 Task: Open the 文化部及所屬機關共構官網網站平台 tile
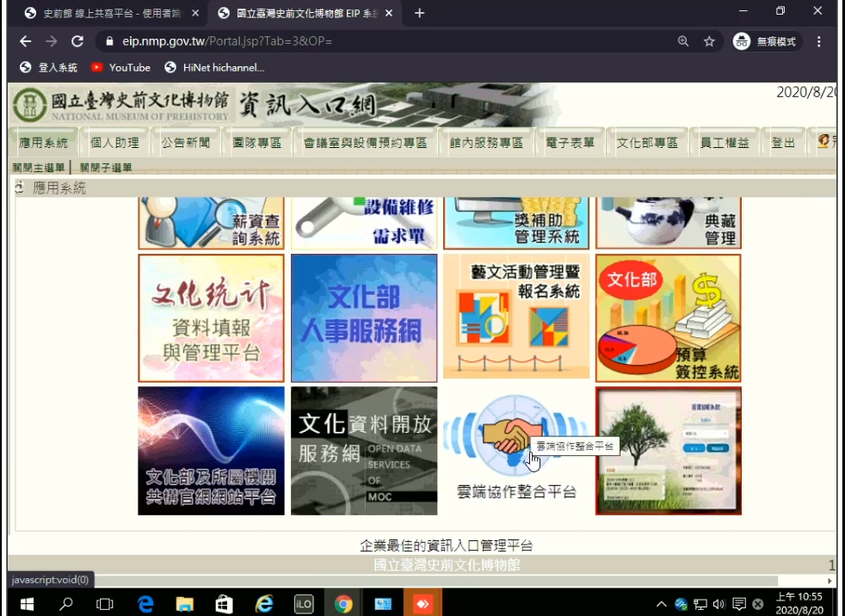click(212, 451)
